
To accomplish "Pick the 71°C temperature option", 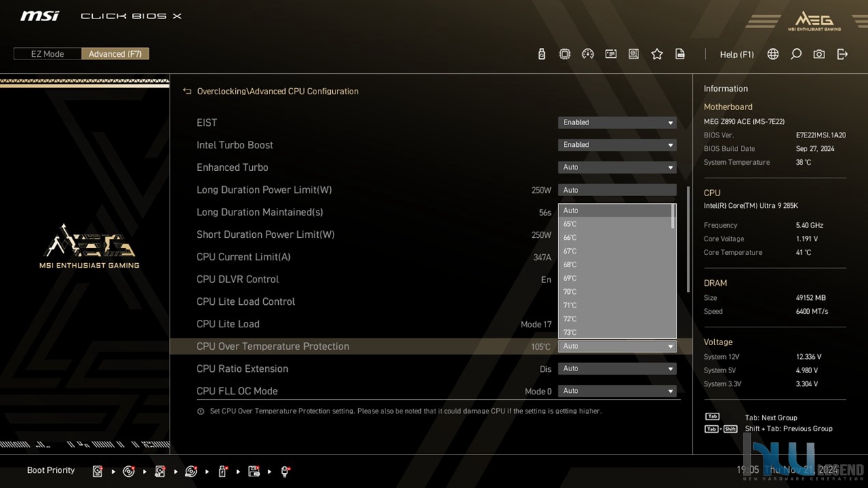I will click(615, 306).
